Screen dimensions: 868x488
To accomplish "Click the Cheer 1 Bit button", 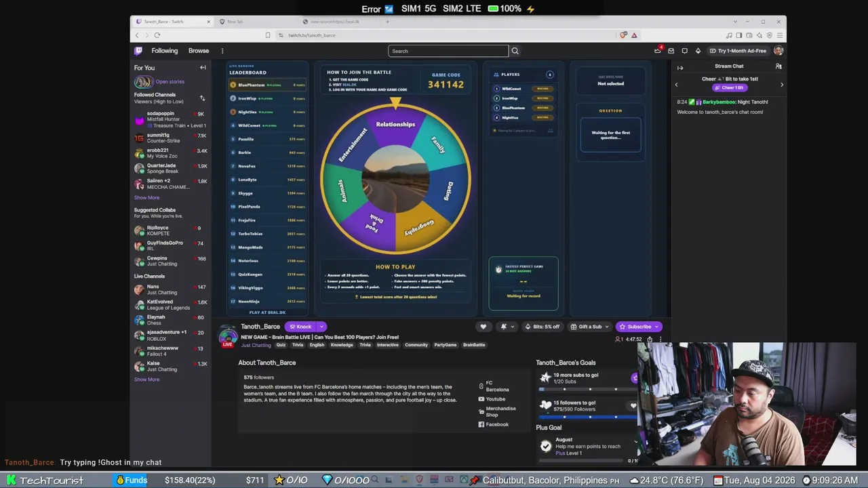I will pyautogui.click(x=730, y=88).
